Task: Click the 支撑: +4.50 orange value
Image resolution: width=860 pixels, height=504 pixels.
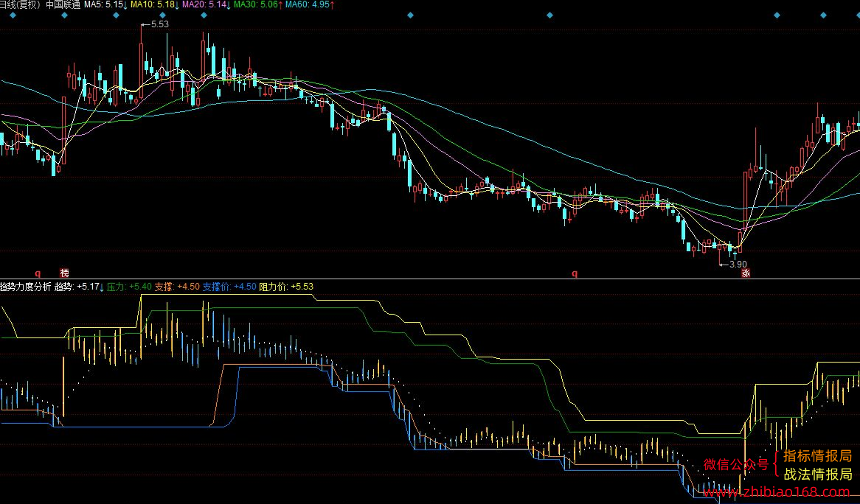Action: (177, 287)
